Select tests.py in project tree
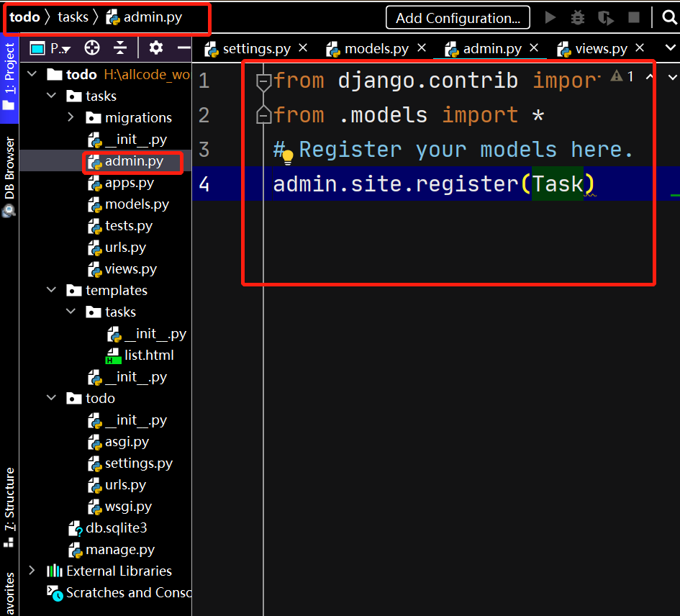 pyautogui.click(x=120, y=225)
